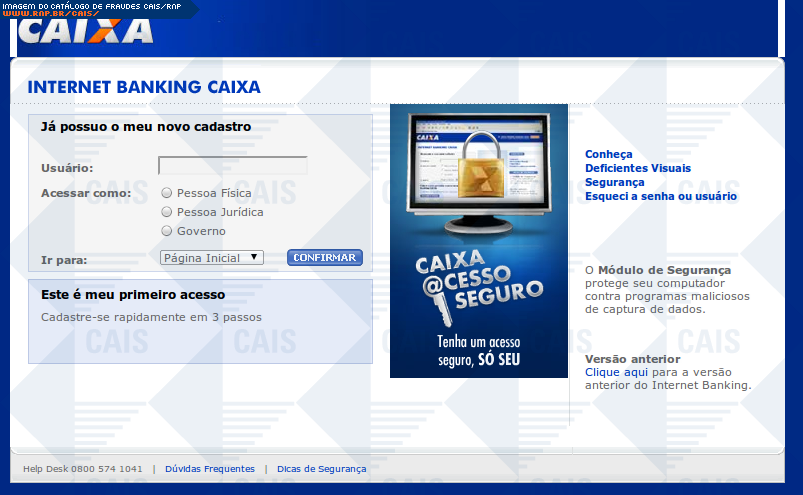Image resolution: width=803 pixels, height=495 pixels.
Task: Open Dúvidas Frequentes in the footer
Action: 209,469
